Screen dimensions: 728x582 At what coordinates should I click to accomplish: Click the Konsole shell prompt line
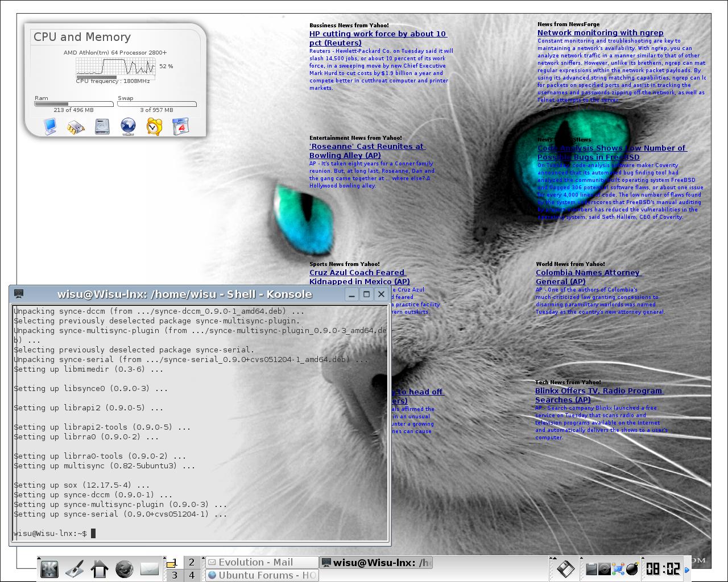[x=54, y=533]
